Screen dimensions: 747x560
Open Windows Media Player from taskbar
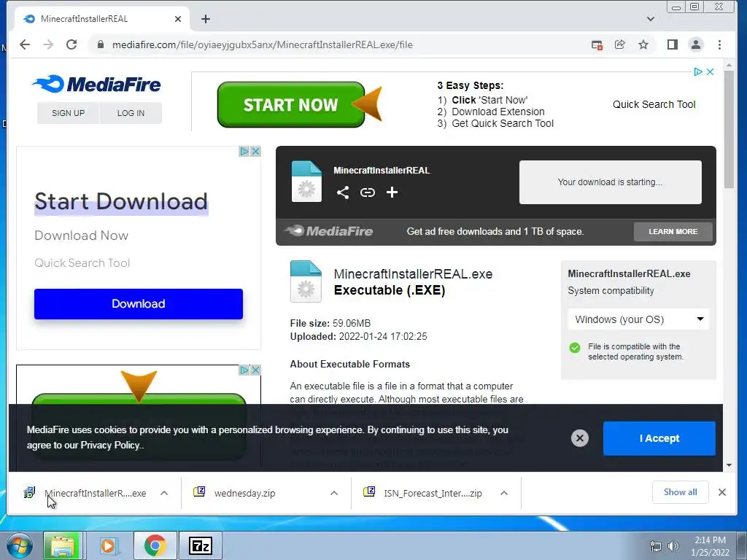(x=109, y=545)
